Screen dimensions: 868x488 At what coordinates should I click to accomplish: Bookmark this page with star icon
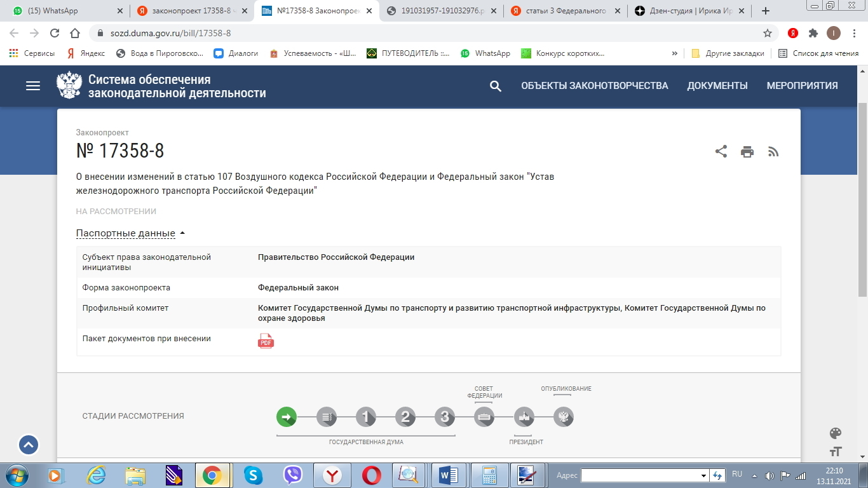coord(768,33)
